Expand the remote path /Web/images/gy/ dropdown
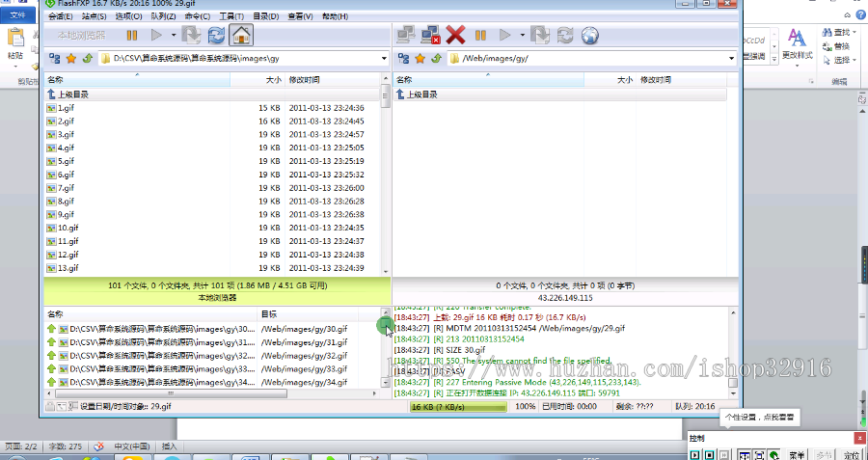This screenshot has height=460, width=868. [x=731, y=59]
